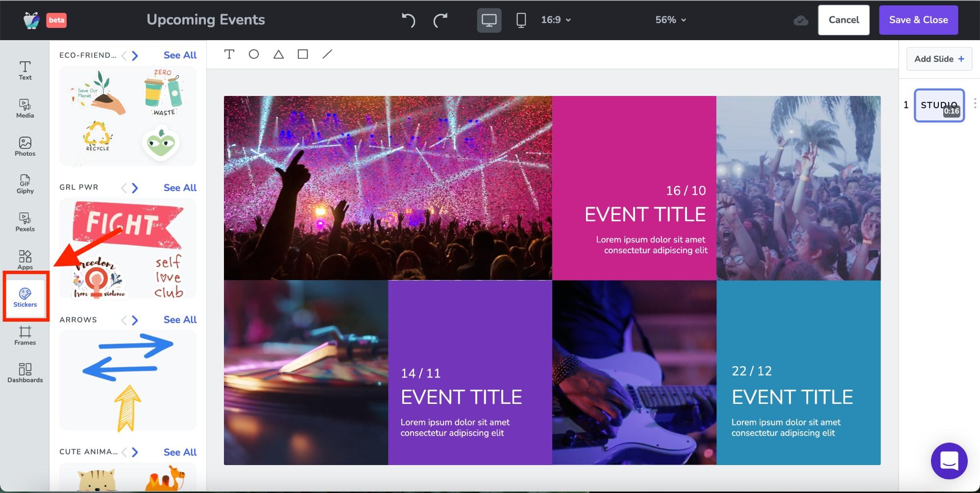Add the Zero Waste sticker
The image size is (980, 493).
click(164, 93)
